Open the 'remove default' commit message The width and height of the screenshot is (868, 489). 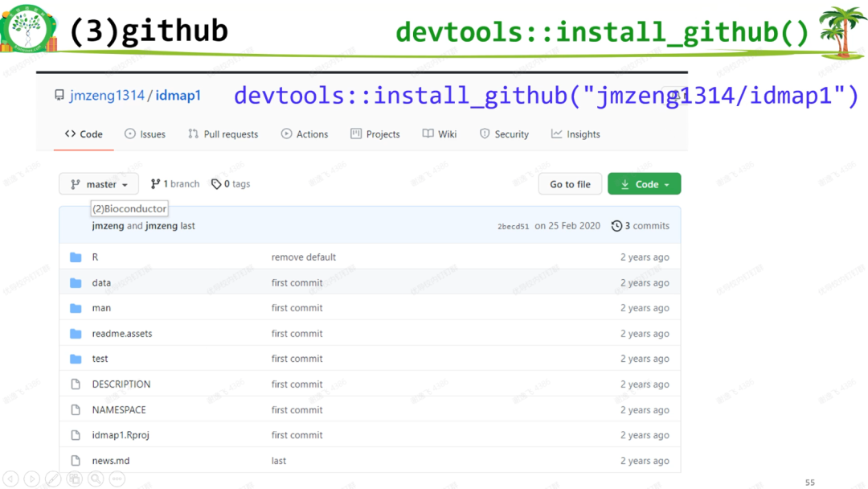(303, 257)
